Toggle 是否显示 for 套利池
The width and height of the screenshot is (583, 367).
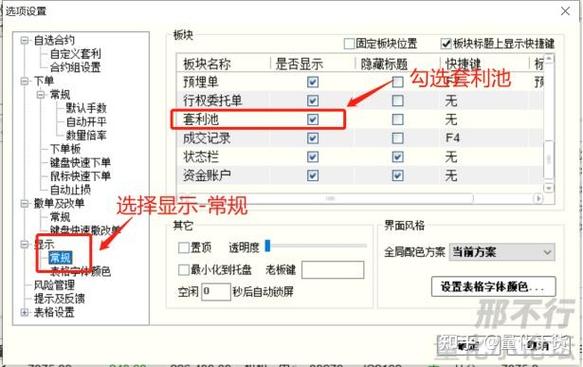(x=313, y=119)
